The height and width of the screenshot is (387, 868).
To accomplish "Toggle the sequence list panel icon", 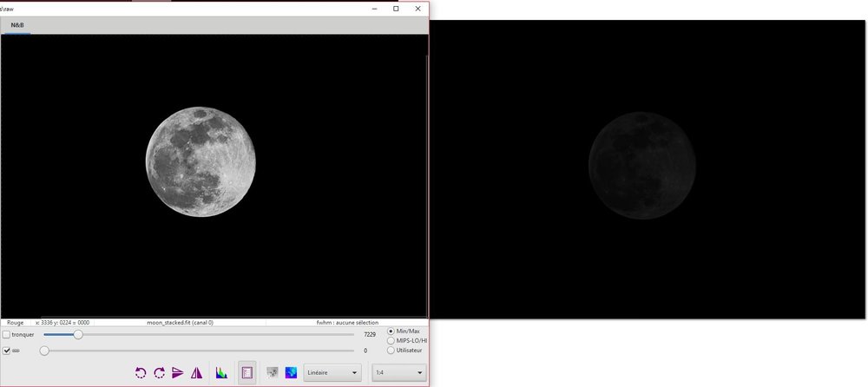I will [x=247, y=372].
